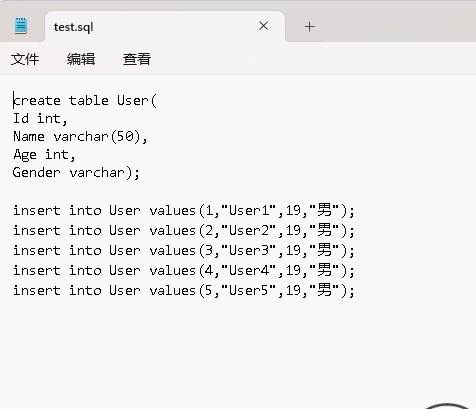476x409 pixels.
Task: Open the 文件 menu
Action: pos(25,59)
